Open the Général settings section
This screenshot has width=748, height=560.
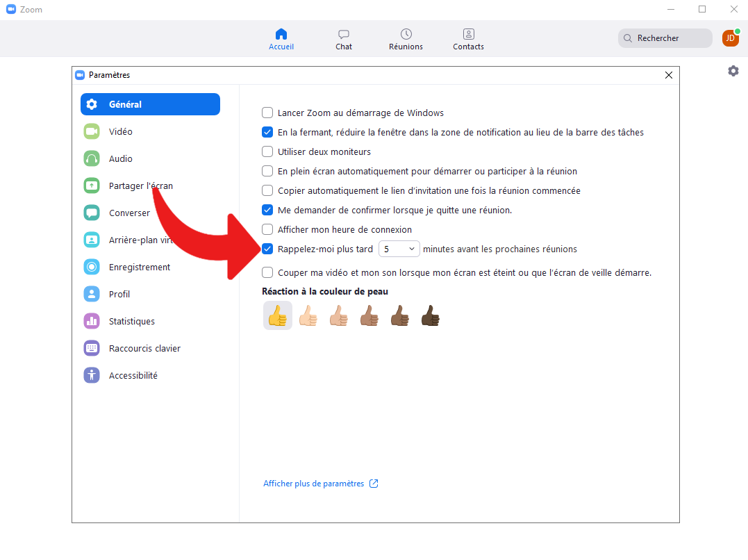(150, 104)
